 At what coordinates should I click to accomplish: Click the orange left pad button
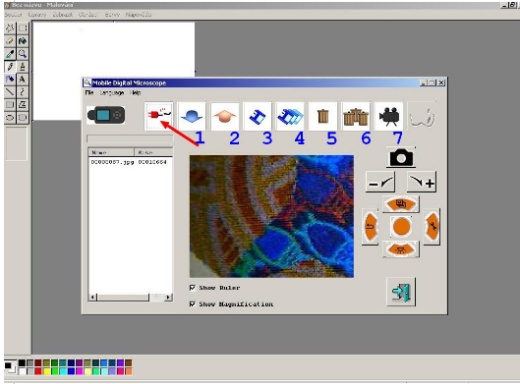point(370,227)
